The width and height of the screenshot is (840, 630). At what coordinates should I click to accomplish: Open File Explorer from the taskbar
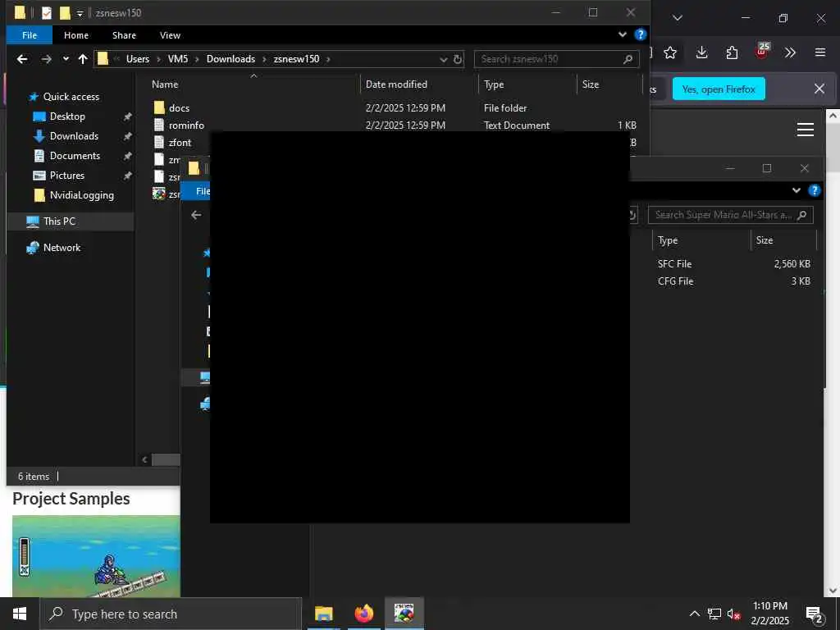[323, 614]
